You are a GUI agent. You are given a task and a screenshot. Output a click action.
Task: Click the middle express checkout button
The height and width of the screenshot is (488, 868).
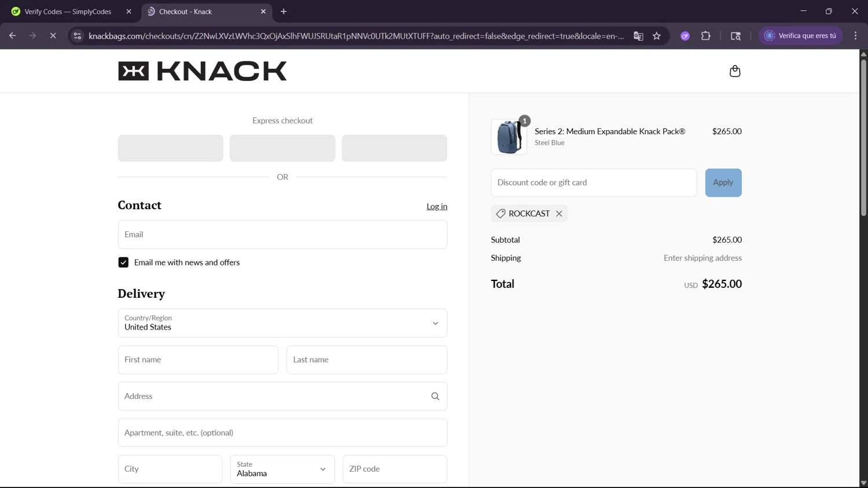(x=282, y=148)
